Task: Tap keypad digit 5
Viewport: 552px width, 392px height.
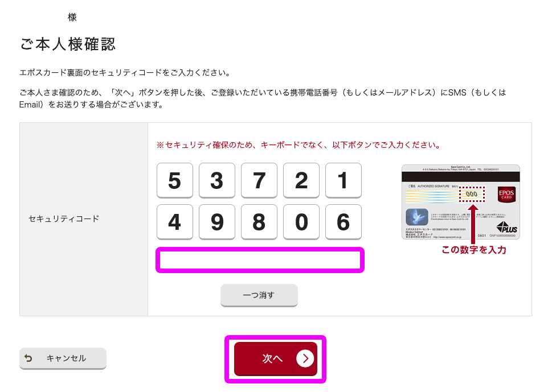Action: 175,180
